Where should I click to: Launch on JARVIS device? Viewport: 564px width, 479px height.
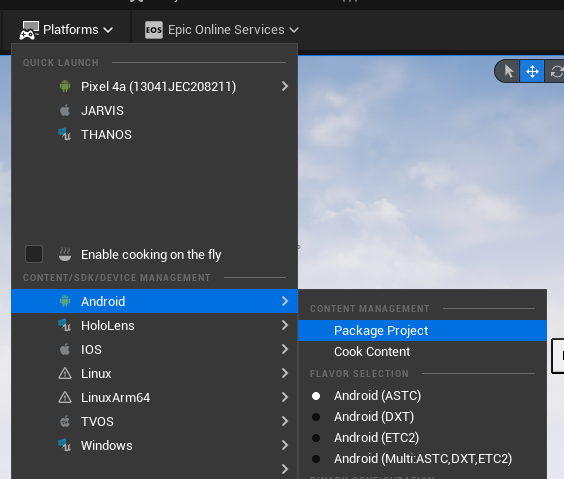155,111
